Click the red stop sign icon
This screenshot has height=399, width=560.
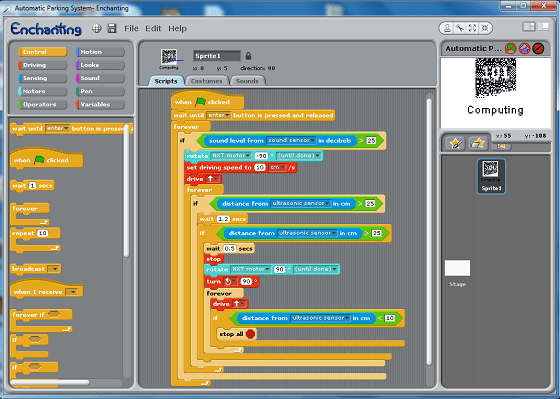pyautogui.click(x=538, y=48)
